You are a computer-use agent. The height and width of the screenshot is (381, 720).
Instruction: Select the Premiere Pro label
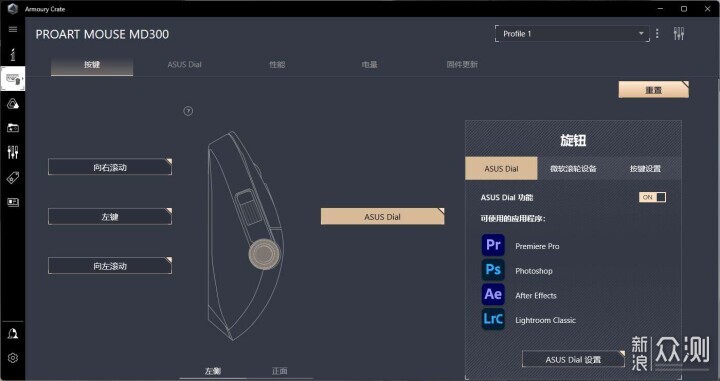point(537,246)
